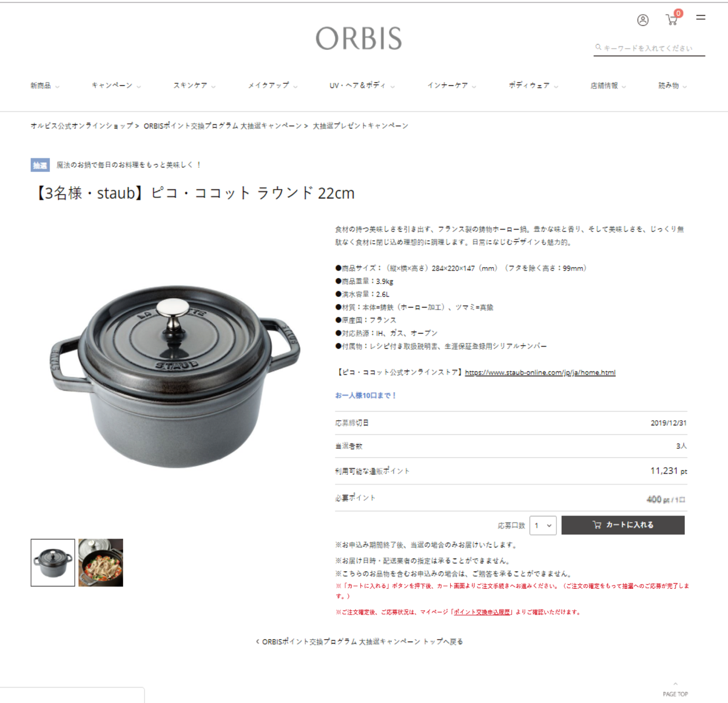Open the shopping cart icon
The height and width of the screenshot is (703, 728).
(x=672, y=19)
